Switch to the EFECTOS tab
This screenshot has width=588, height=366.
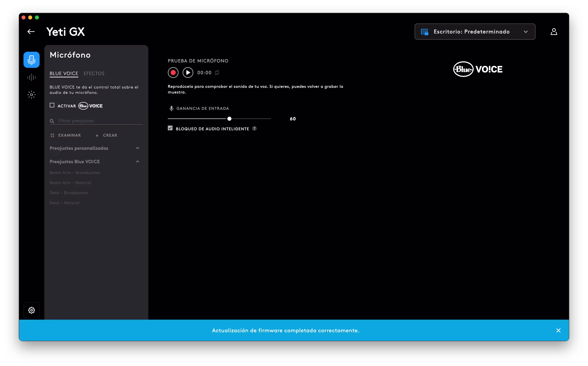coord(94,73)
